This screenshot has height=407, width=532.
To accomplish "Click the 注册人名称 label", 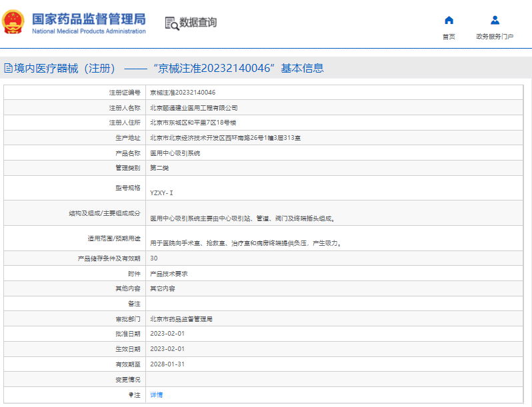I will 125,108.
